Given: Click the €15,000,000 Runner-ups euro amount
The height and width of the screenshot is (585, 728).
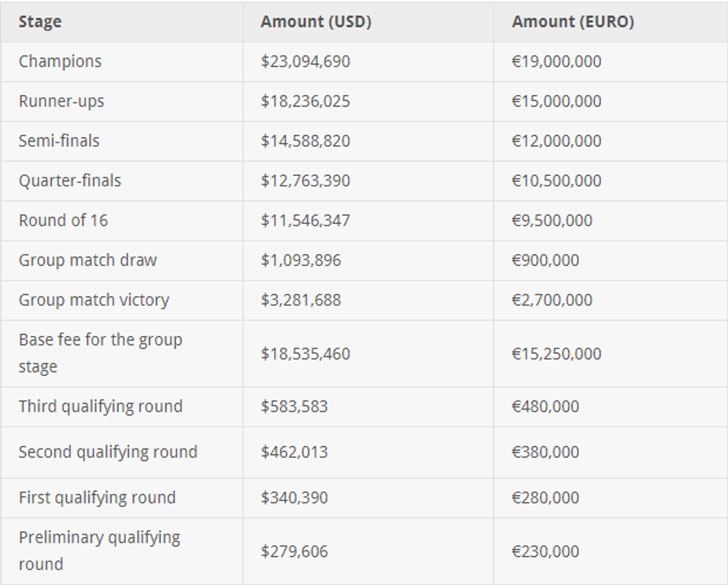Looking at the screenshot, I should tap(556, 102).
